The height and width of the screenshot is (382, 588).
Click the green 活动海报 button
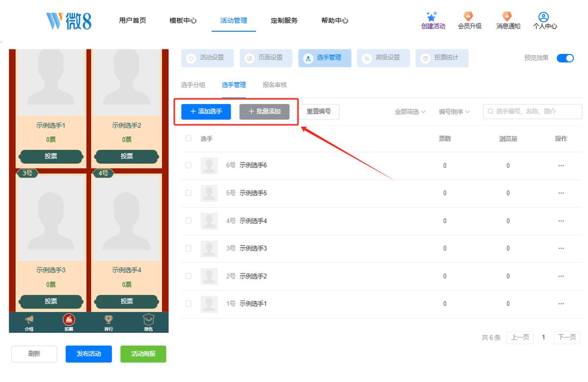(143, 354)
